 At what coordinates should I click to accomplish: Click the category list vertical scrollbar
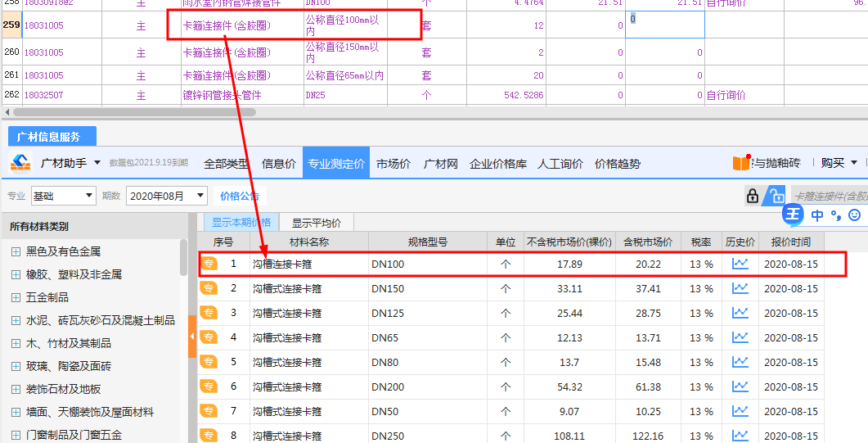(183, 256)
